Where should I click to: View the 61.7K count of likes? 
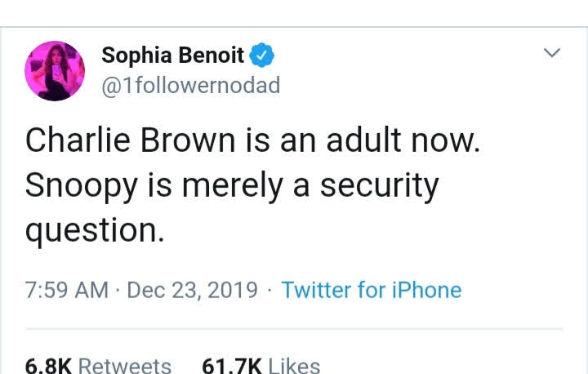(232, 366)
